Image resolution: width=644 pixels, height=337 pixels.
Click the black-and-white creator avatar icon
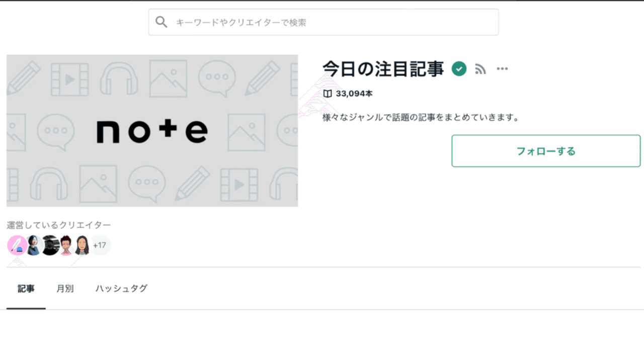[49, 245]
